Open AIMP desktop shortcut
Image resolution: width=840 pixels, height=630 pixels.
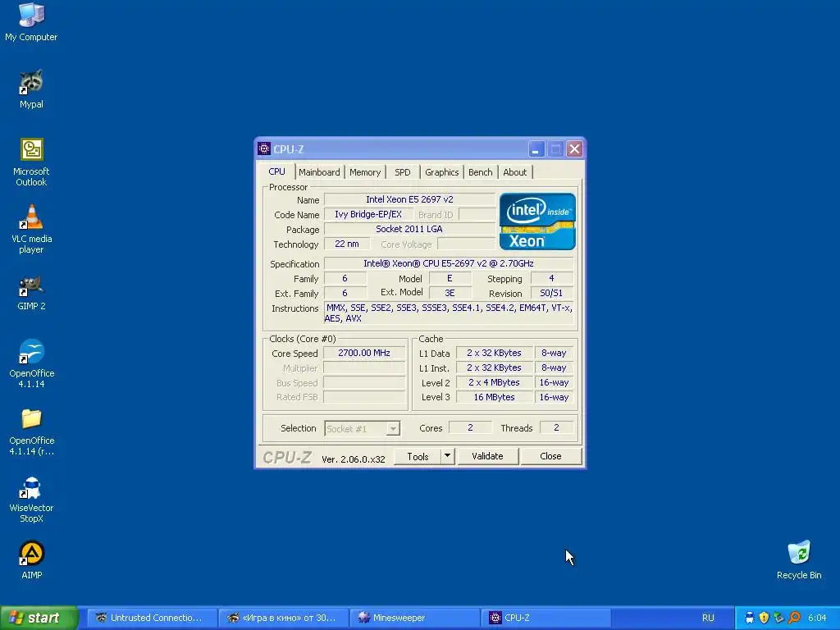(x=31, y=559)
